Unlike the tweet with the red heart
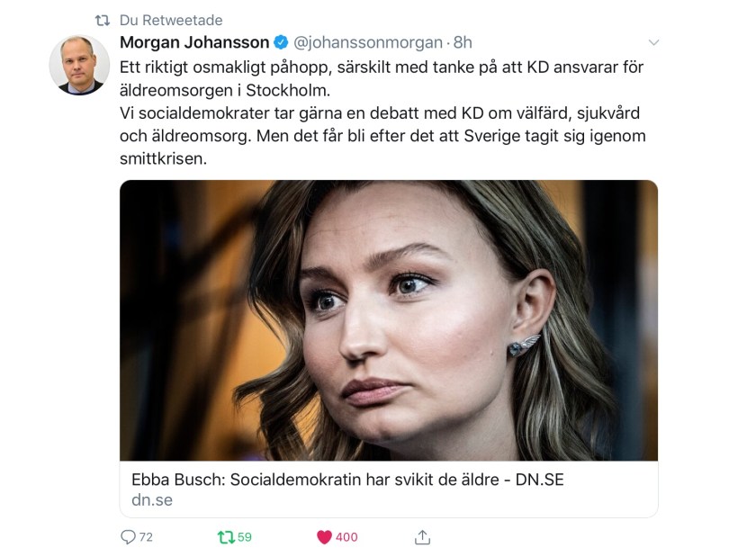Viewport: 756px width, 557px height. 325,536
